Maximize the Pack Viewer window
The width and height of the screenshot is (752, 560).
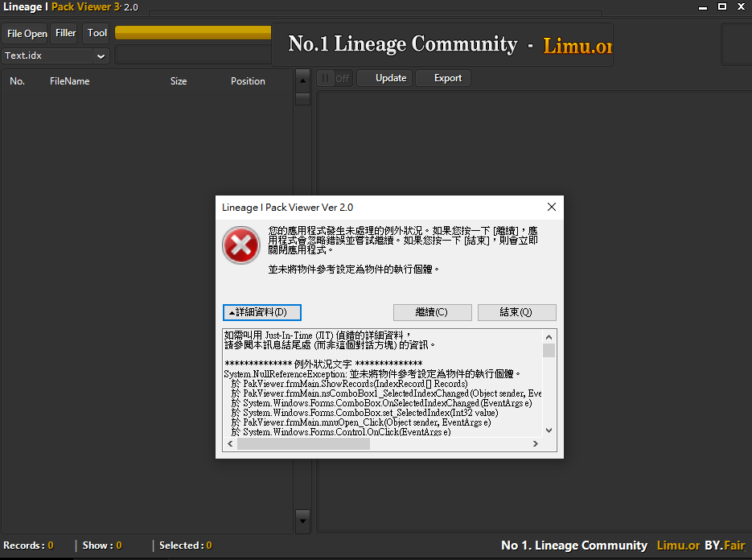pos(721,6)
